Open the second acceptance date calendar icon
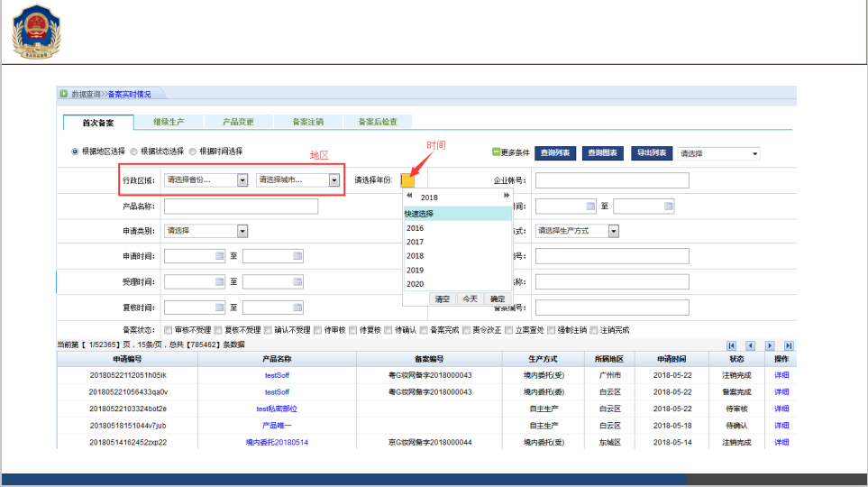868x487 pixels. (x=297, y=281)
